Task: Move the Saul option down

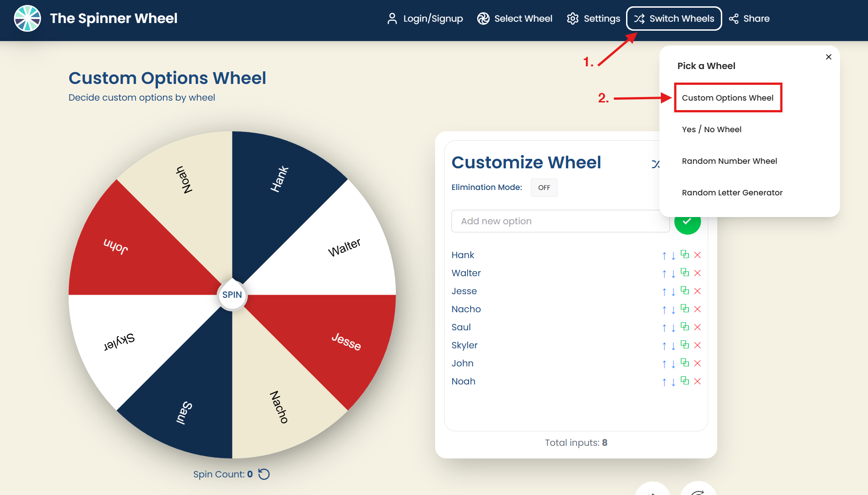Action: [x=673, y=327]
